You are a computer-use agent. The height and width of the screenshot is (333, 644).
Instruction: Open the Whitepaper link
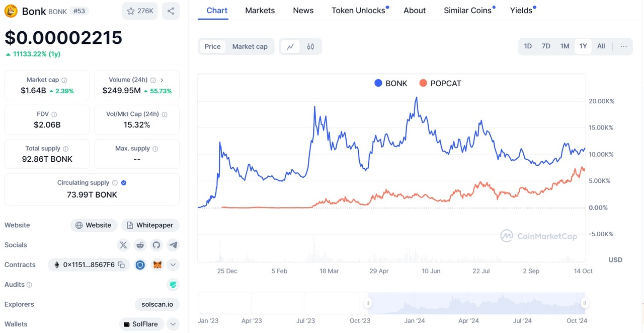pyautogui.click(x=150, y=225)
